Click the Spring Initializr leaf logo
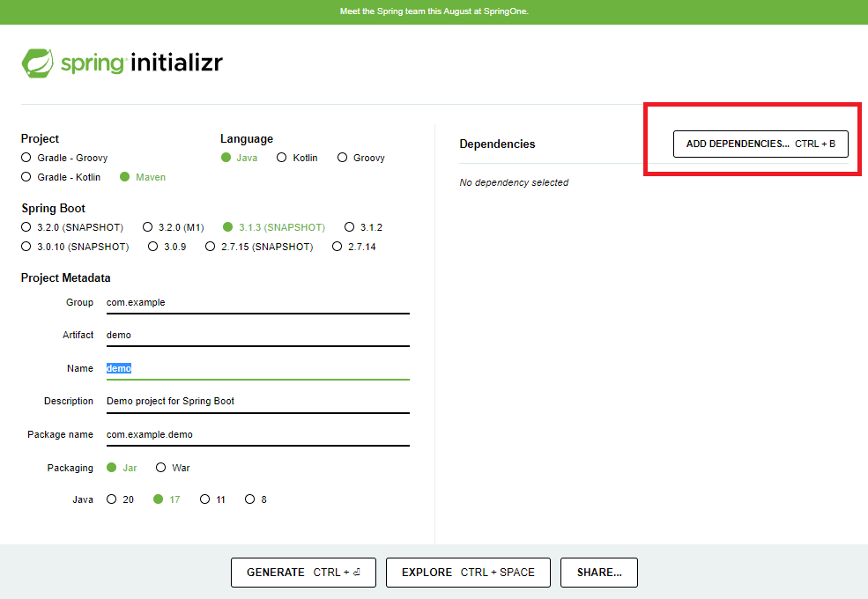 coord(38,63)
